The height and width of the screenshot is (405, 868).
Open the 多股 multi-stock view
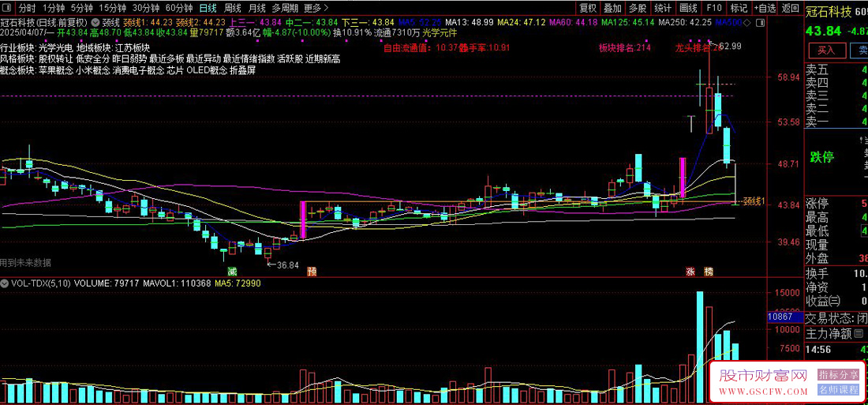[637, 9]
